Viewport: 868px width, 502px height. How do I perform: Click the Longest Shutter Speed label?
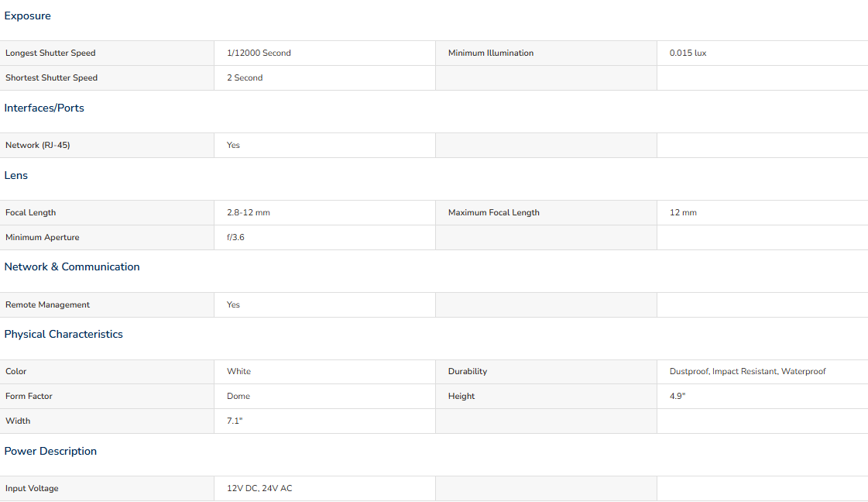[x=50, y=53]
